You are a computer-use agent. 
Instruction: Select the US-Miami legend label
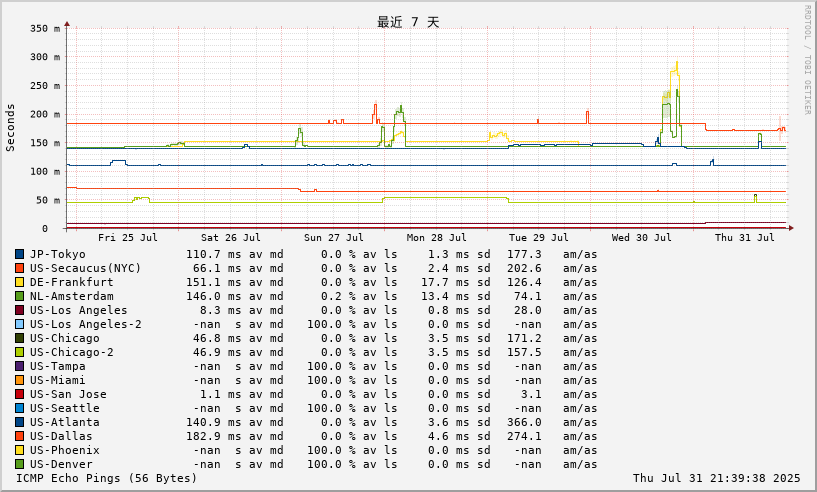click(x=57, y=380)
